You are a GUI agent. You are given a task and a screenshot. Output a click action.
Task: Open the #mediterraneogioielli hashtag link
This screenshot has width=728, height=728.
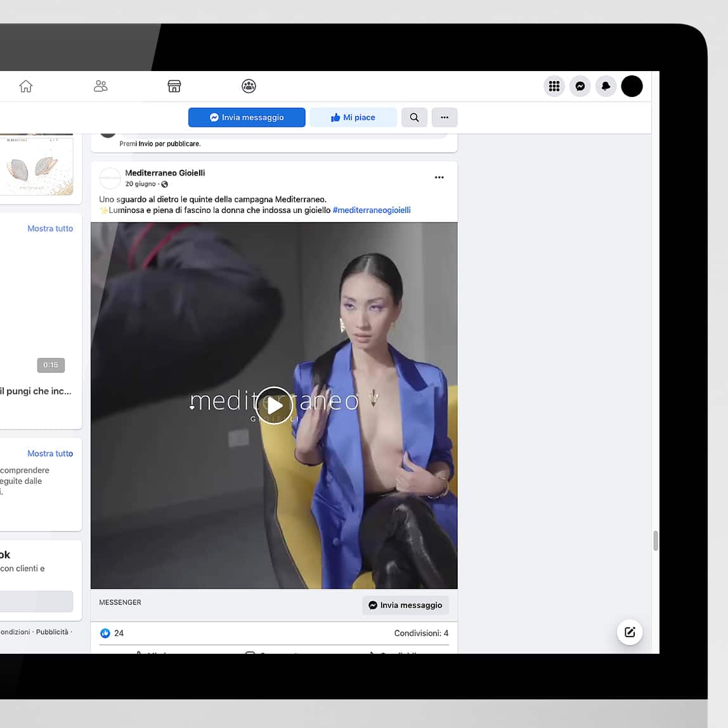(372, 211)
